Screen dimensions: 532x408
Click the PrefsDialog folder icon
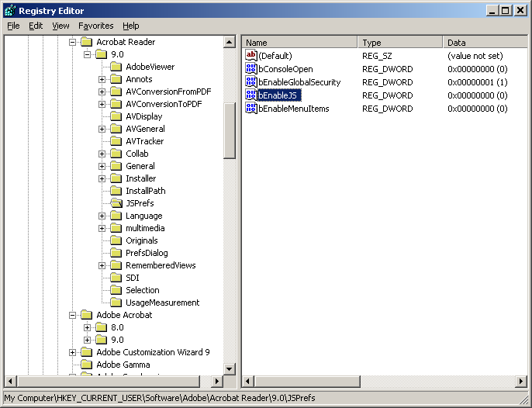(x=116, y=253)
